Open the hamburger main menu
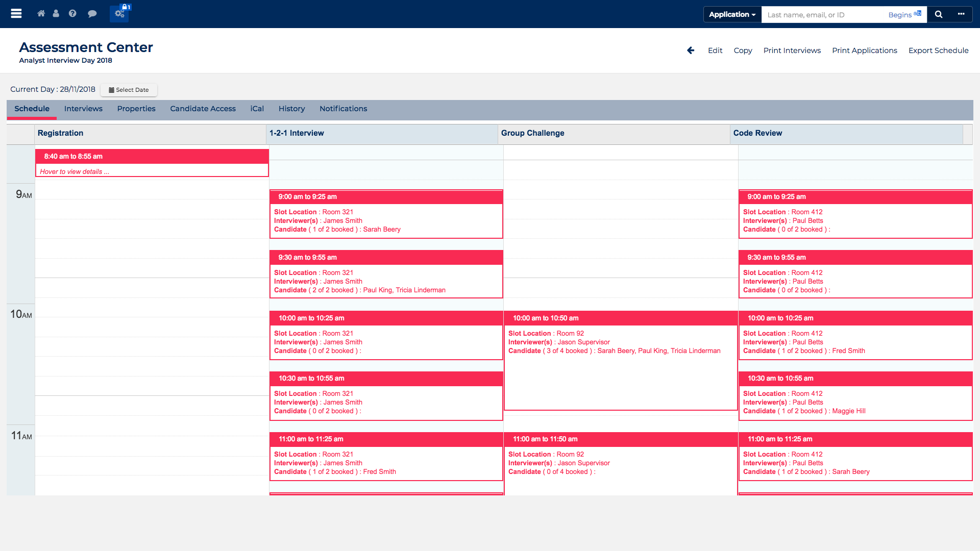 [x=16, y=14]
